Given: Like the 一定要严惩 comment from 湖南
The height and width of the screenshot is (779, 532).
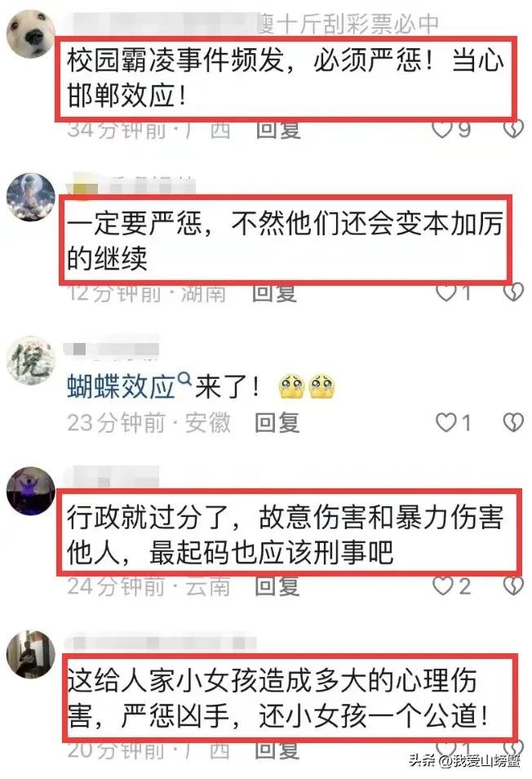Looking at the screenshot, I should (x=446, y=292).
